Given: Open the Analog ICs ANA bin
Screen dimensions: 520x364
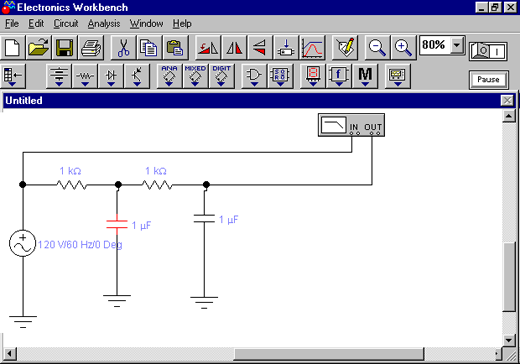Looking at the screenshot, I should 169,76.
